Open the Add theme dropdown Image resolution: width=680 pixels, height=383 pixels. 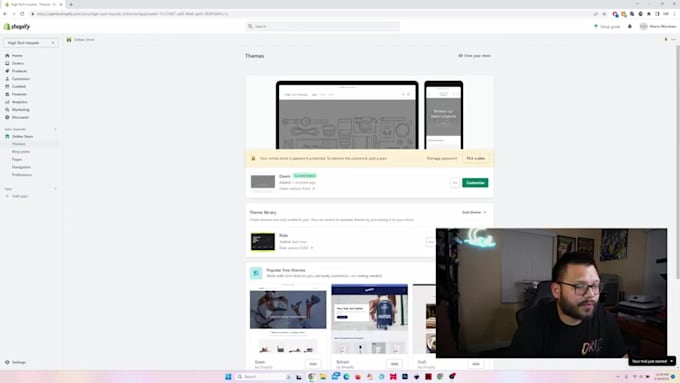(474, 213)
